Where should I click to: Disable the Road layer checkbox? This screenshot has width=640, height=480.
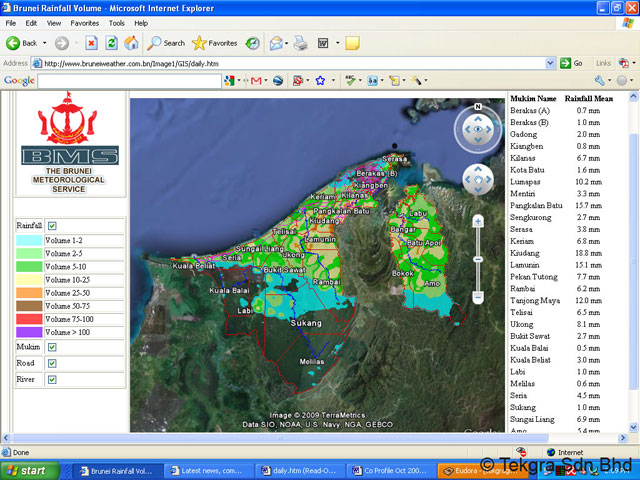(52, 363)
